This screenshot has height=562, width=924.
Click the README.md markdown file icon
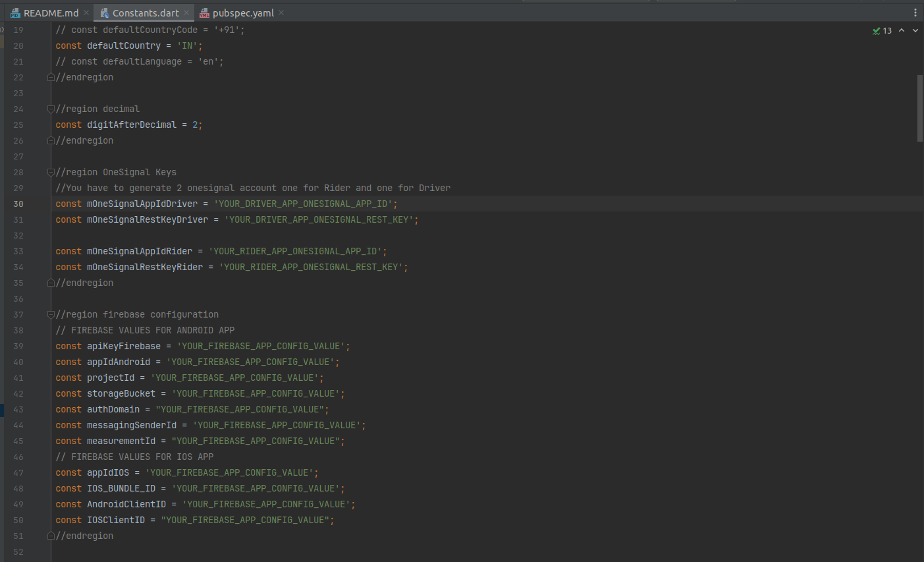[15, 13]
